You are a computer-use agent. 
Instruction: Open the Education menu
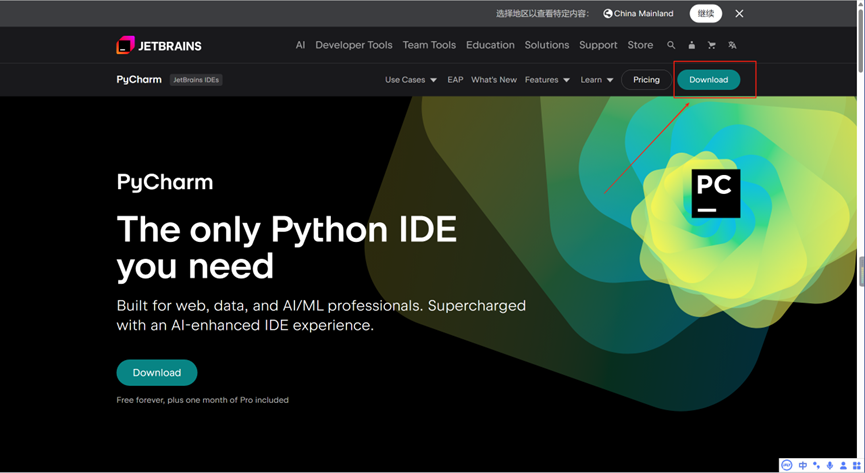point(490,45)
